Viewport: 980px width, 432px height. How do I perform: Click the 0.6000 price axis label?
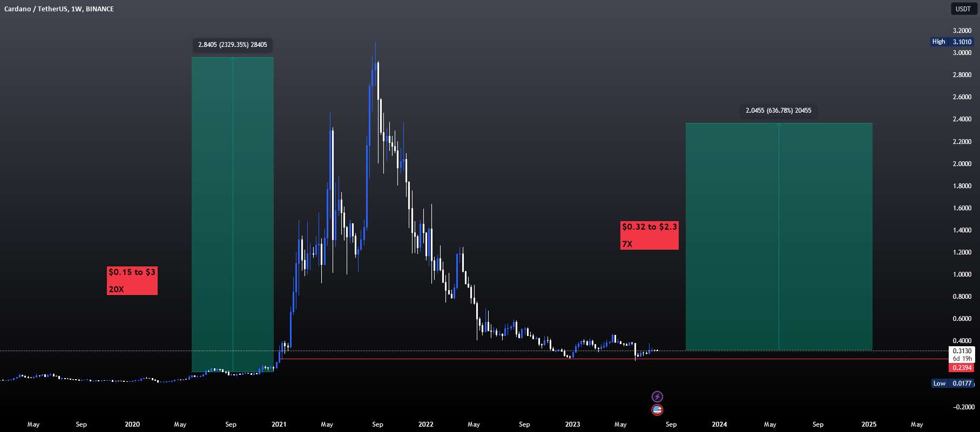pos(962,319)
